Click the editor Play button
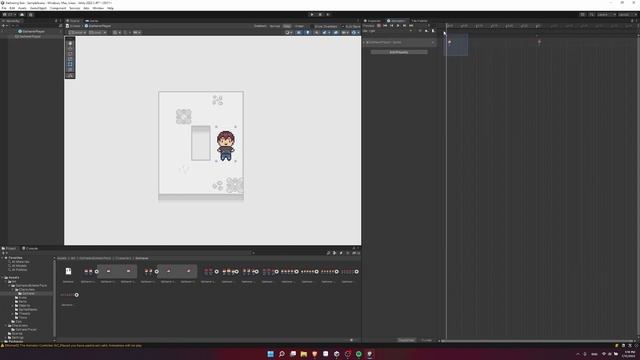 [x=312, y=14]
